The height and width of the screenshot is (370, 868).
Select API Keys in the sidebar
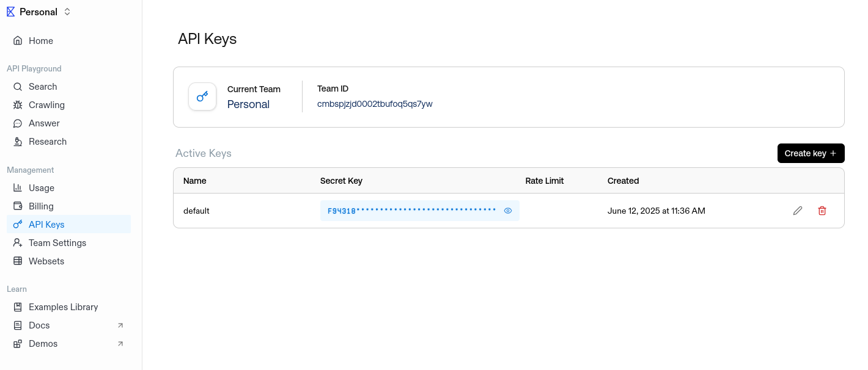pos(46,225)
